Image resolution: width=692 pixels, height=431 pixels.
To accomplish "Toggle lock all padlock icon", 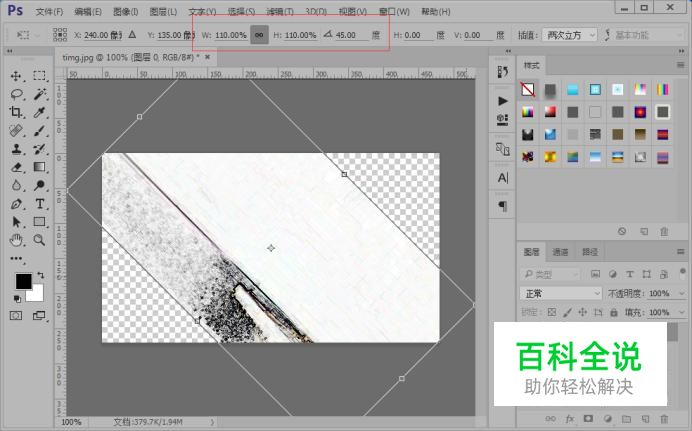I will click(x=613, y=312).
